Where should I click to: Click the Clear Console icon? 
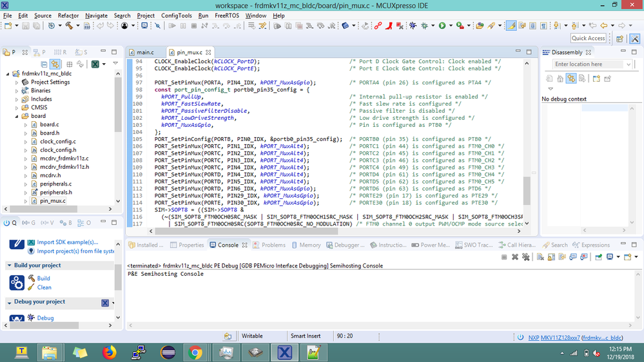point(540,257)
